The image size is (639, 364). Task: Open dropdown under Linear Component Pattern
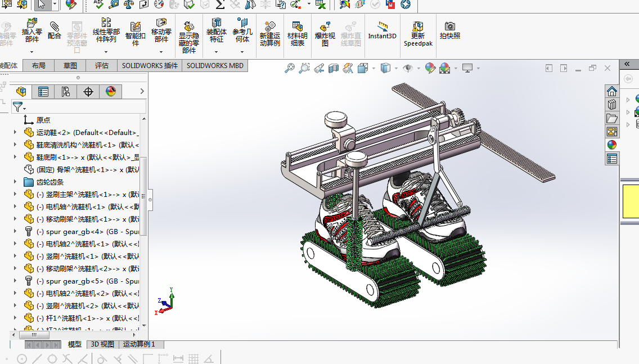(x=106, y=52)
